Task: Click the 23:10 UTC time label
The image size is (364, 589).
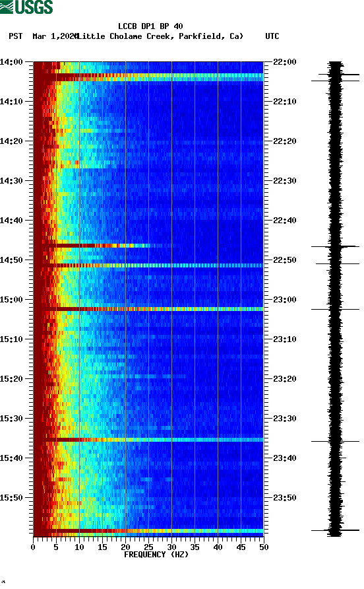Action: click(285, 339)
